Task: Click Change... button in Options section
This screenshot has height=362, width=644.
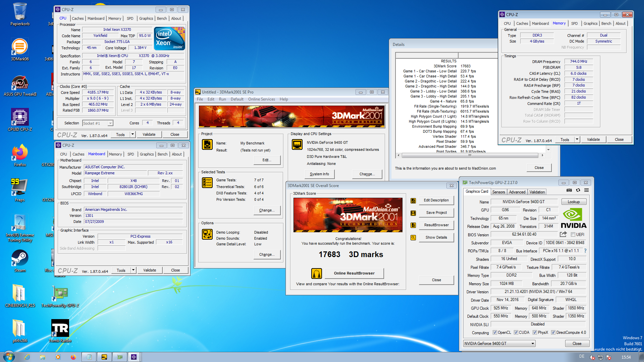Action: tap(267, 254)
